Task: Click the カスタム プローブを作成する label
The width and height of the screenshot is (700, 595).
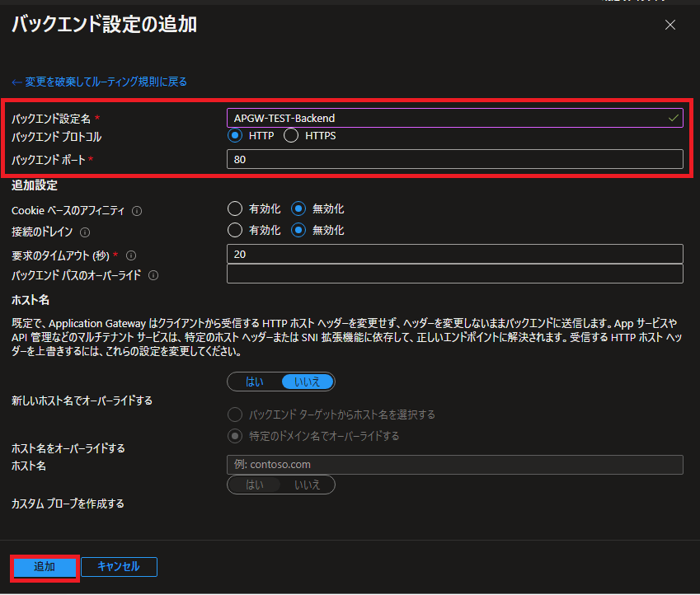Action: 68,504
